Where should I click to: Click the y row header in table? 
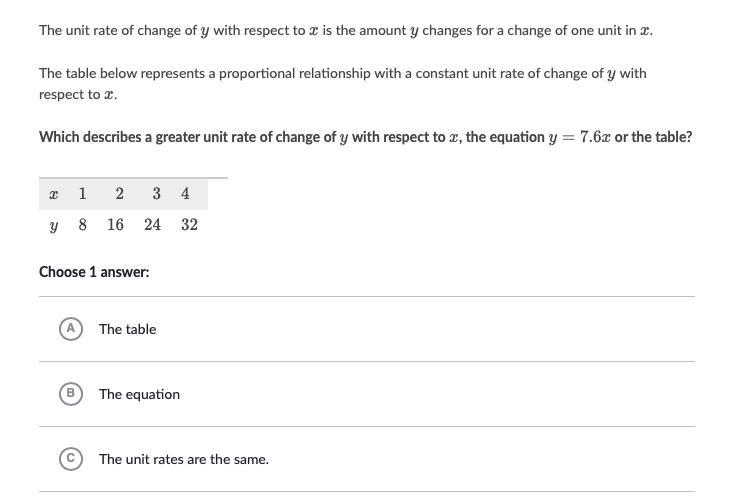pos(53,225)
